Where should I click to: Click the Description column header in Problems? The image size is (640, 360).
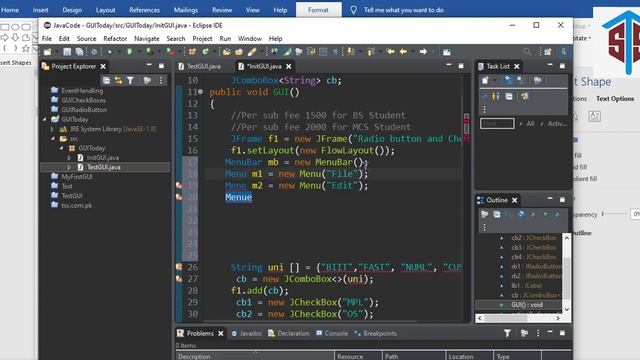255,356
